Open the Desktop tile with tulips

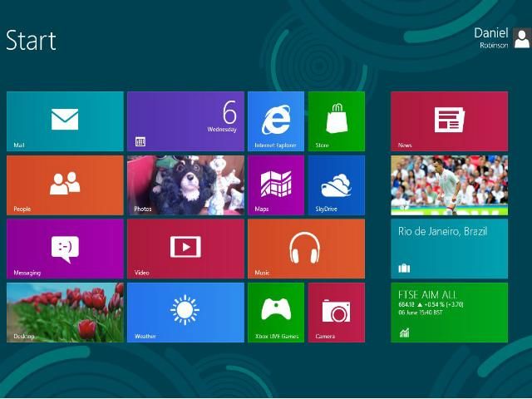[65, 313]
